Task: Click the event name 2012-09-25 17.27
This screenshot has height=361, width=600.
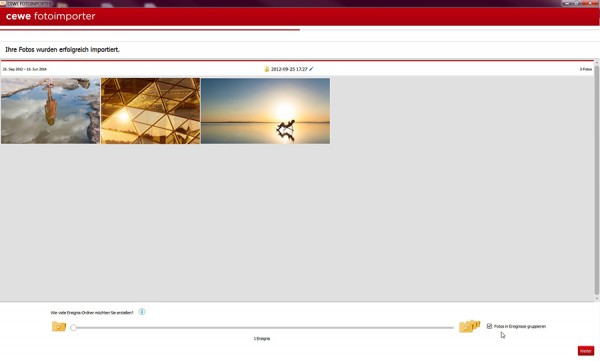Action: click(x=289, y=69)
